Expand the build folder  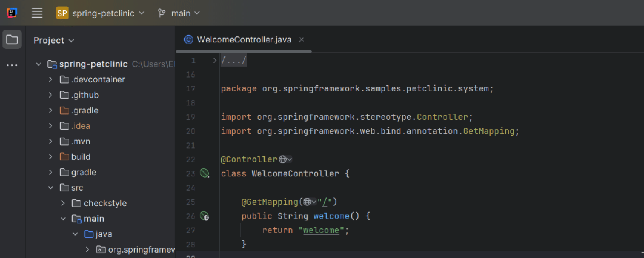[x=51, y=157]
